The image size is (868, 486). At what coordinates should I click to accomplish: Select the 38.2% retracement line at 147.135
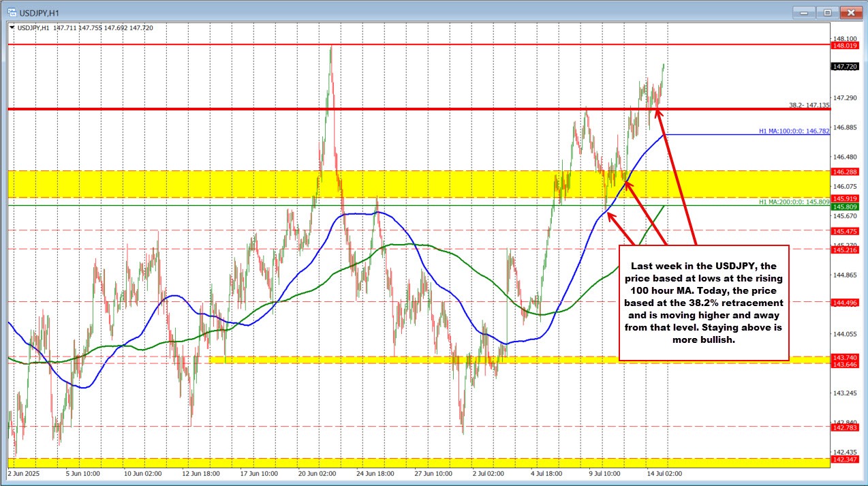click(409, 108)
